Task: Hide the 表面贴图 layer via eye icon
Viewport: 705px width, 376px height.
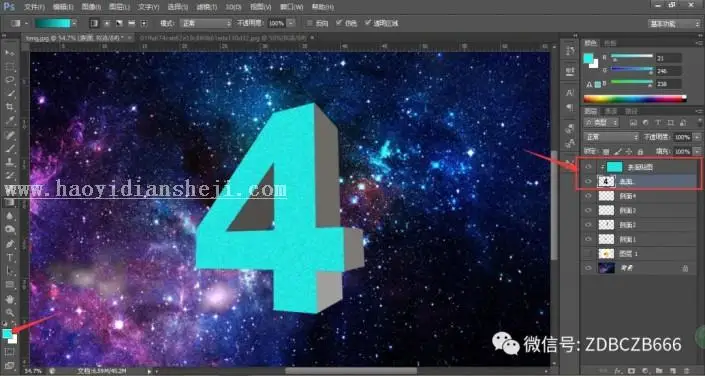Action: click(x=588, y=167)
